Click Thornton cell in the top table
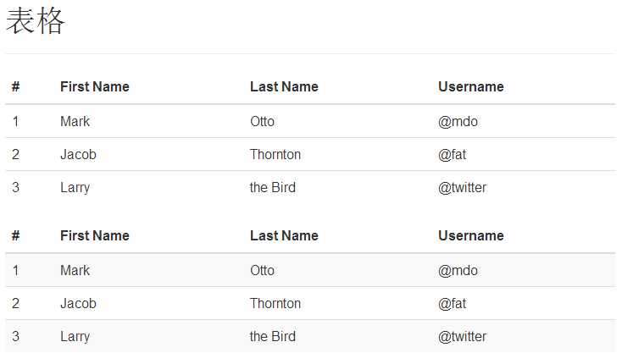The image size is (622, 364). (275, 154)
